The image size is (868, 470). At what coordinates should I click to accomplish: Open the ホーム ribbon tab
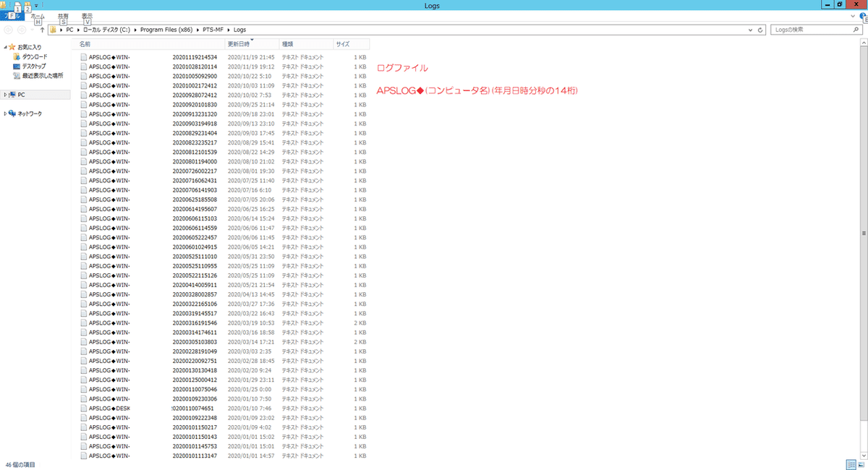tap(37, 16)
